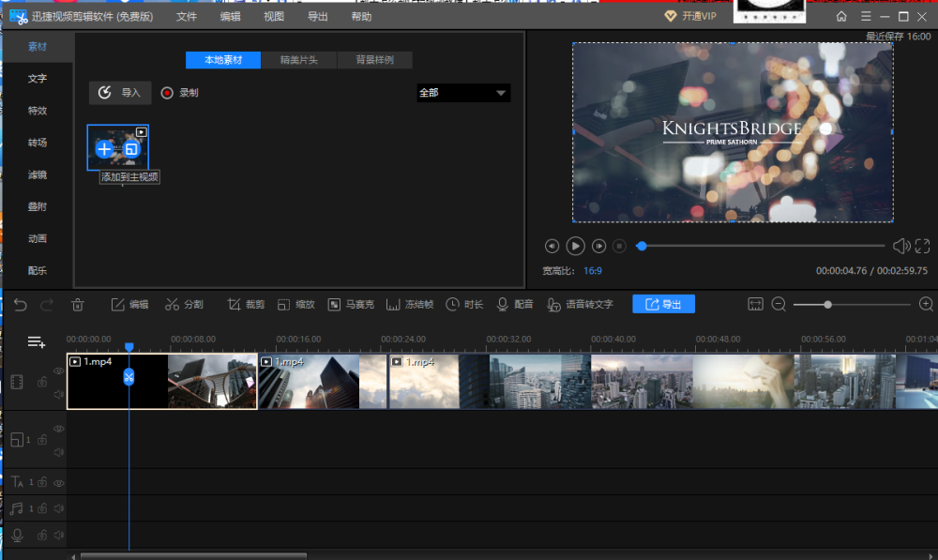Open the 文字 text sidebar section
This screenshot has height=560, width=938.
(38, 79)
